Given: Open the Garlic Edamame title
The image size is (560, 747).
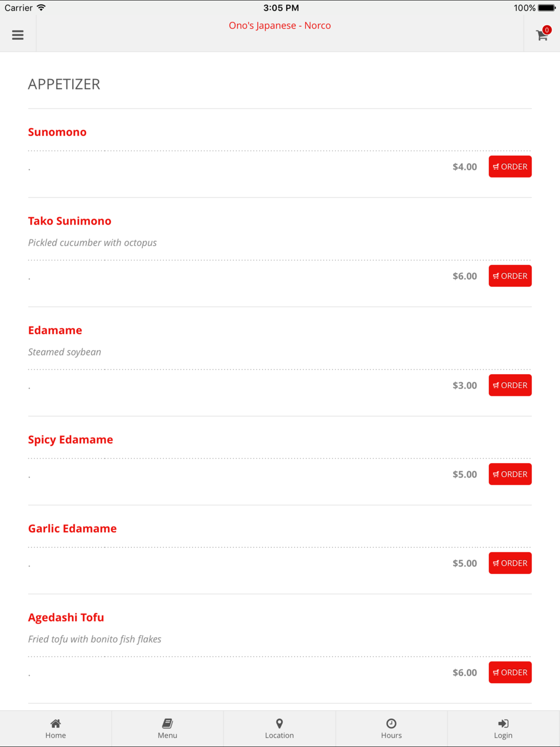Looking at the screenshot, I should [x=72, y=529].
